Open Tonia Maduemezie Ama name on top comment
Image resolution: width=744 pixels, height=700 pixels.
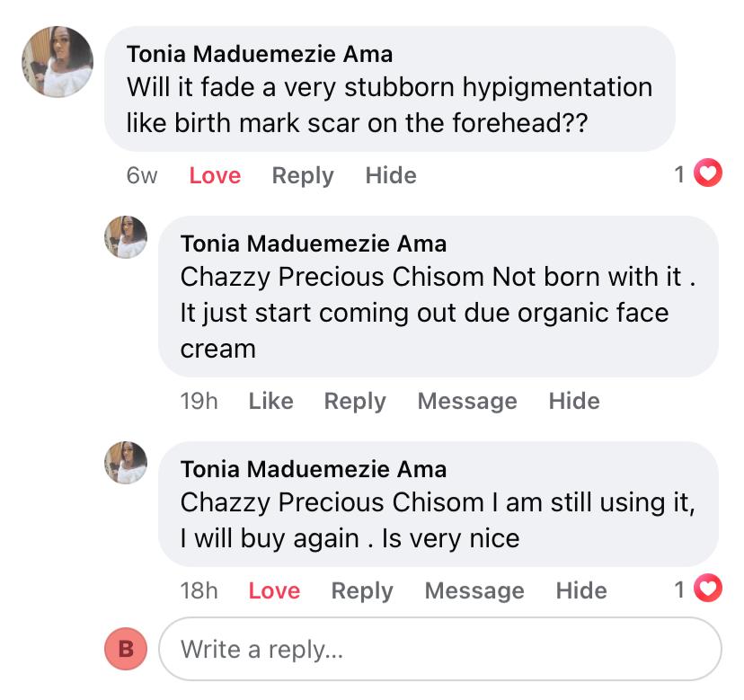coord(260,54)
